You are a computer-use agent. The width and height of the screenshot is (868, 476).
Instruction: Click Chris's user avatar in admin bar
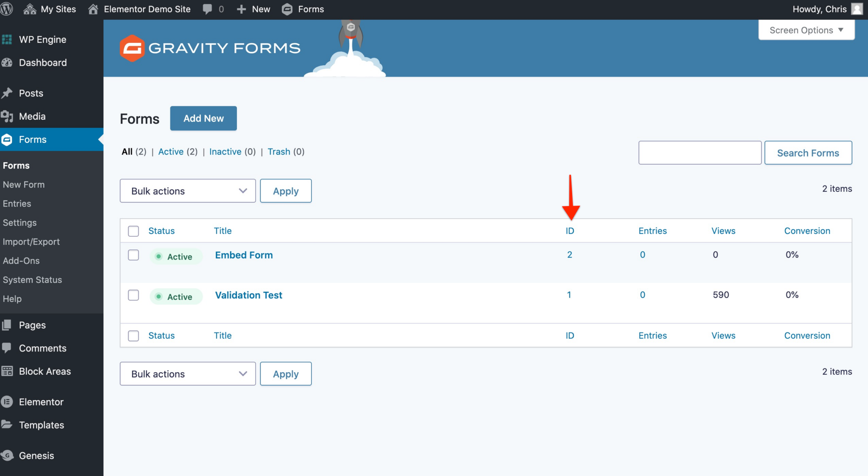tap(857, 9)
